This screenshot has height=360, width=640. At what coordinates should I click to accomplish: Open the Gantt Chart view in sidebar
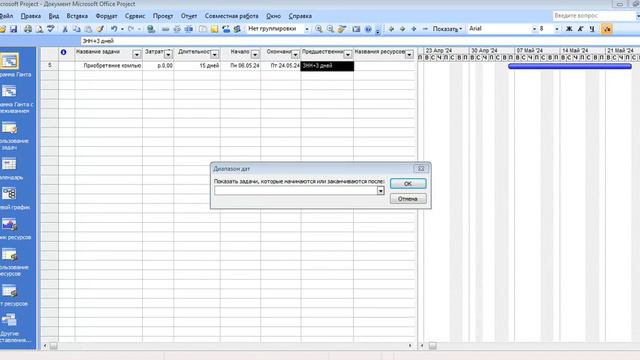(10, 65)
